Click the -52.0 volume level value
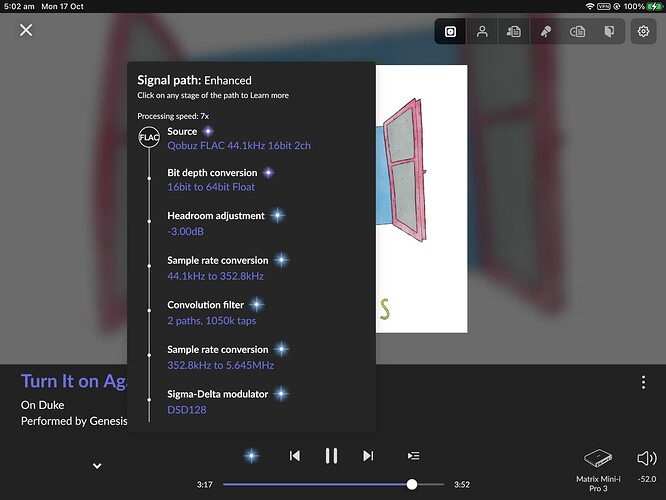This screenshot has width=666, height=500. [x=647, y=479]
